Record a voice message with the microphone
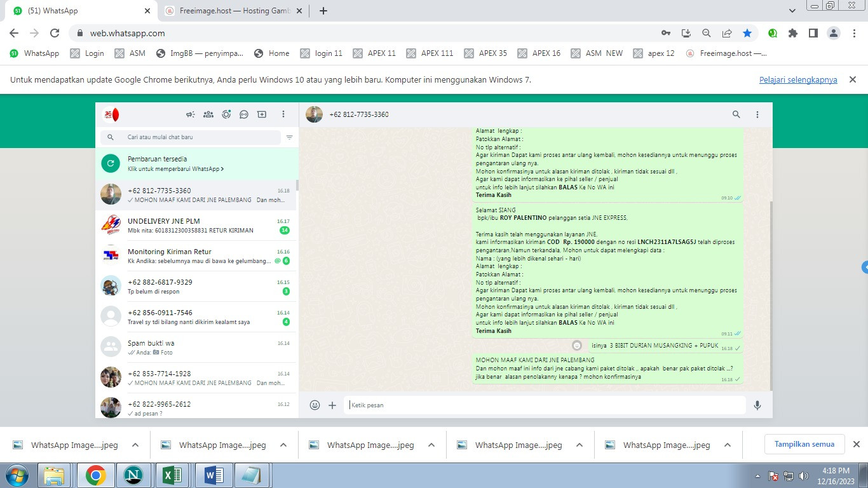Viewport: 868px width, 488px height. coord(757,405)
